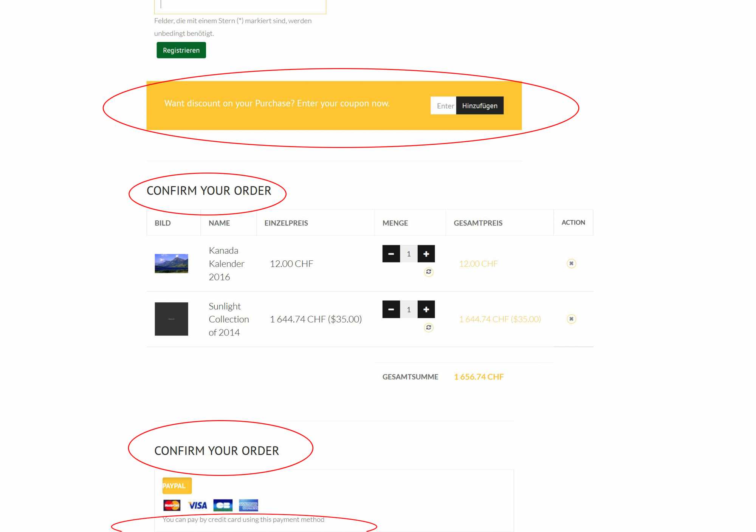Viewport: 756px width, 532px height.
Task: Remove Kanada Kalender 2016 from cart
Action: [571, 263]
